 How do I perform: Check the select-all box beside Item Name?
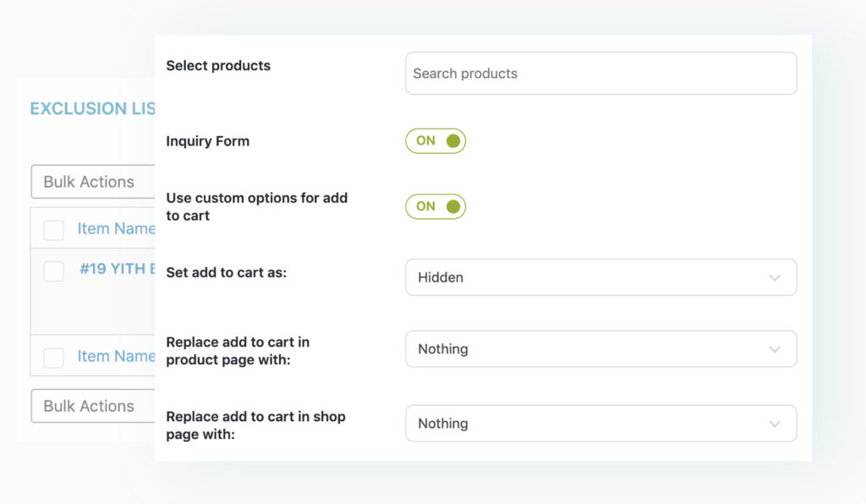53,229
